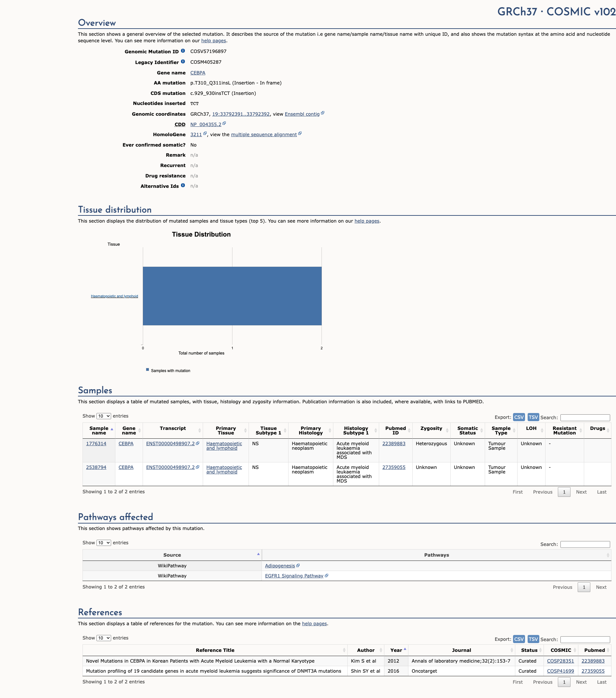The image size is (616, 698).
Task: Click transcript external icon in sample 1776314 row
Action: coord(198,443)
